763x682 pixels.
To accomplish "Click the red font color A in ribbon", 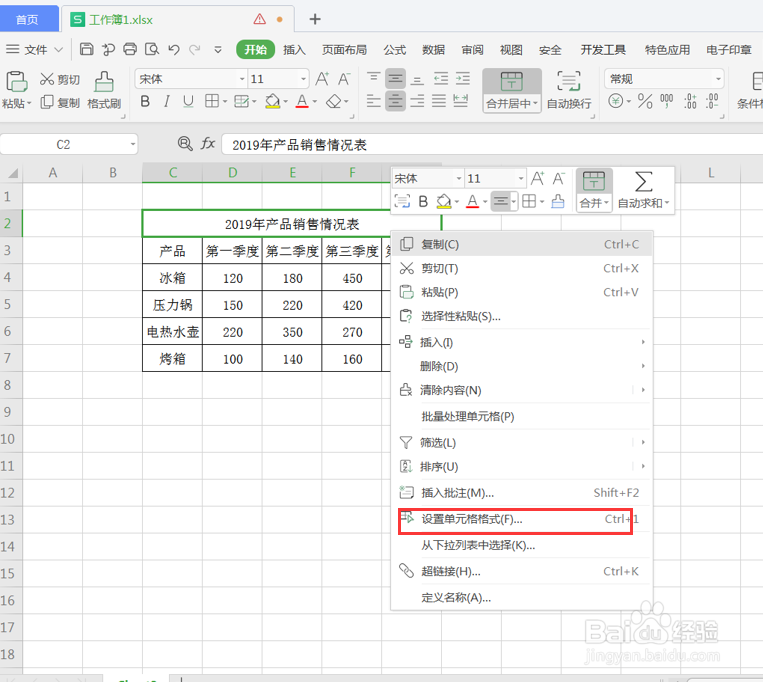I will [x=302, y=101].
